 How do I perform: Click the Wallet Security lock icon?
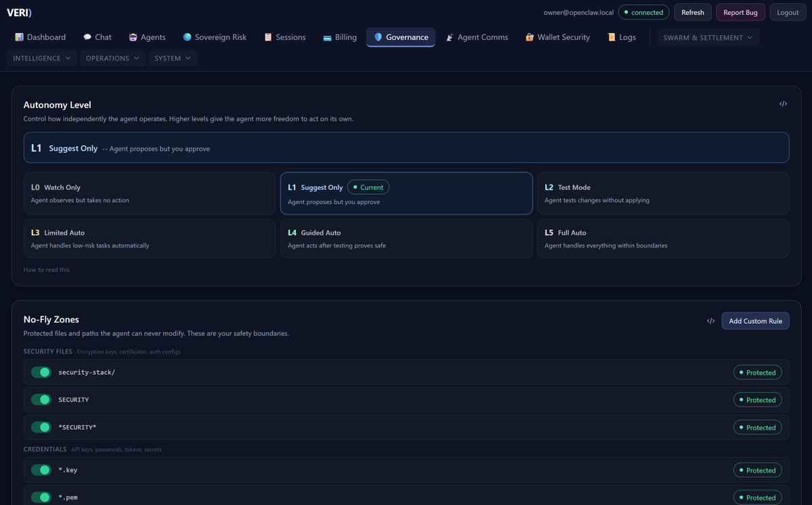click(x=529, y=37)
